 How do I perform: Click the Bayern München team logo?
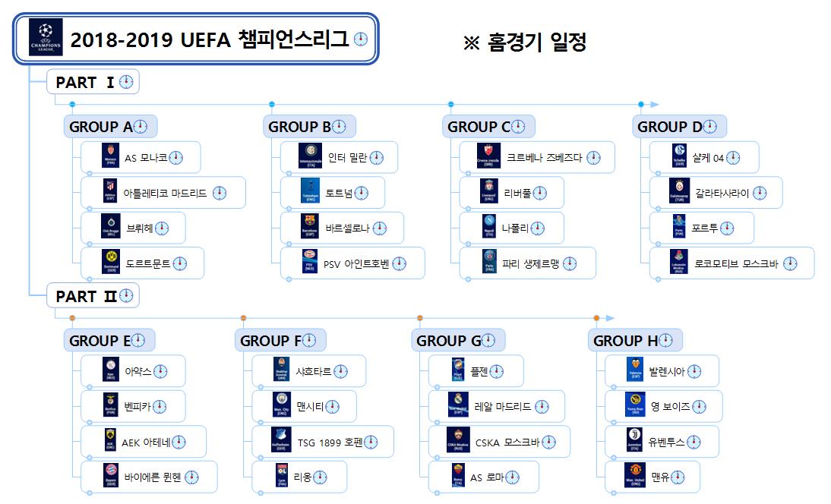click(112, 477)
